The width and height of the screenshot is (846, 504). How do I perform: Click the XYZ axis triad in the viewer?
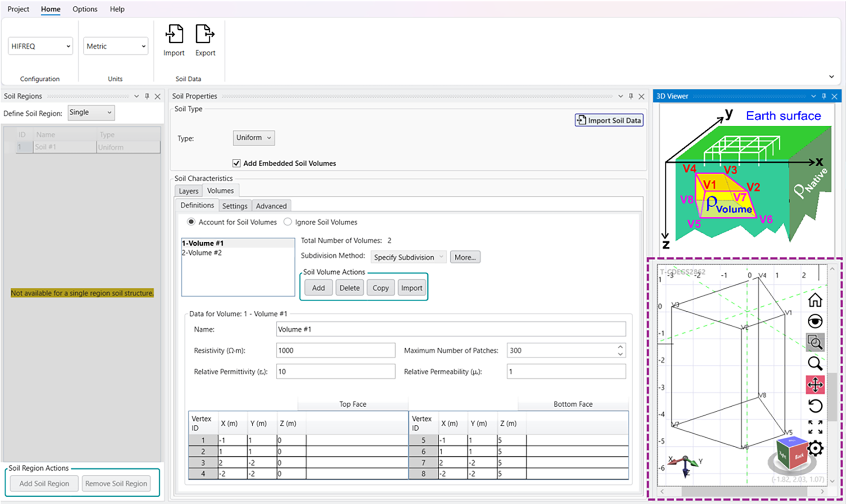click(685, 467)
